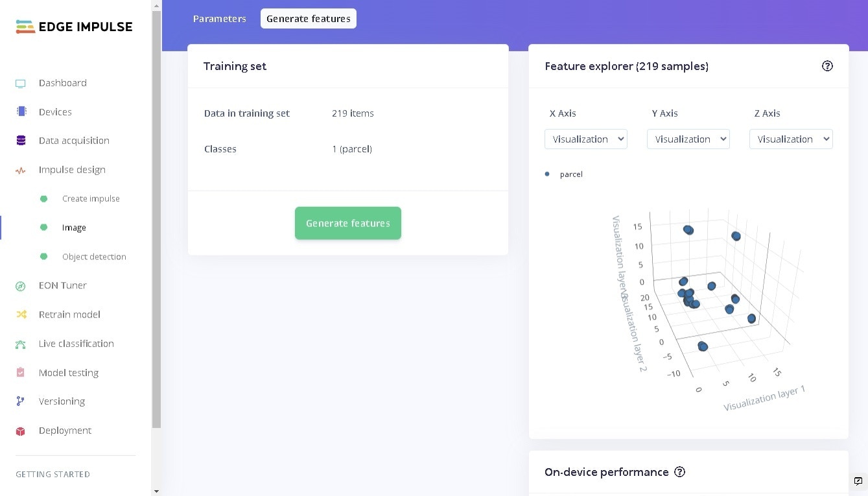Switch to the Parameters tab

click(x=220, y=19)
